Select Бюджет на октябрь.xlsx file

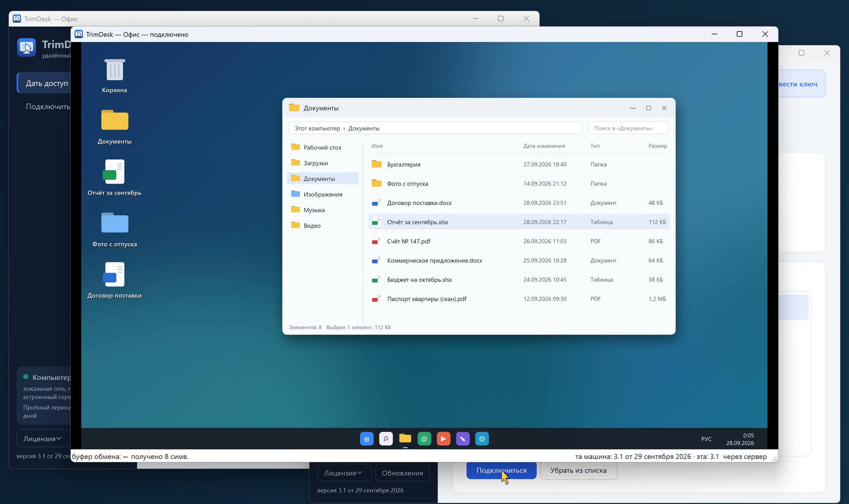pyautogui.click(x=519, y=280)
